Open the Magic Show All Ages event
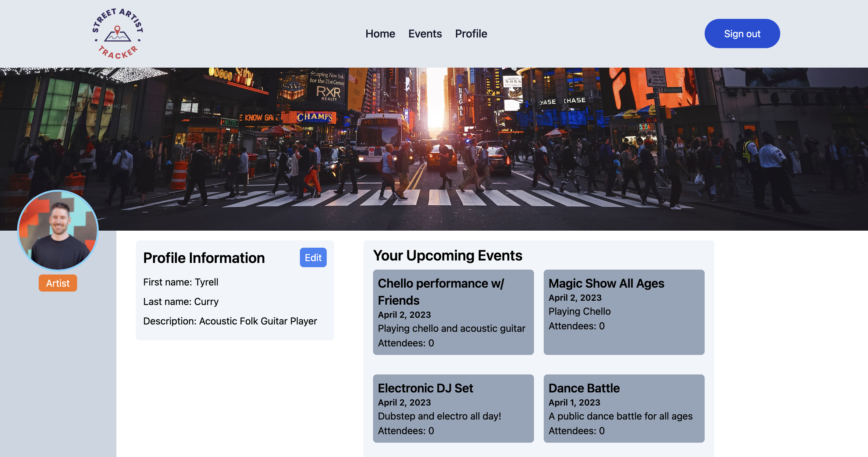The width and height of the screenshot is (868, 457). (x=623, y=312)
